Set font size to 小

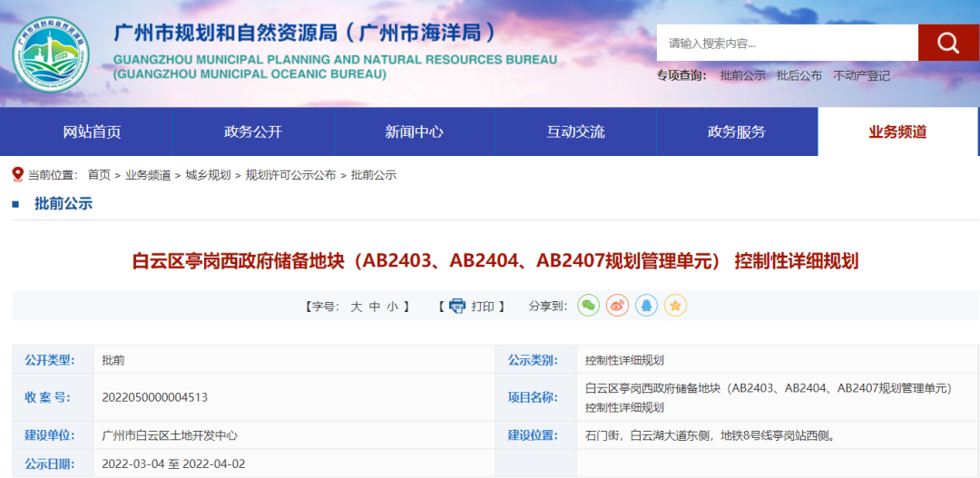tap(393, 307)
